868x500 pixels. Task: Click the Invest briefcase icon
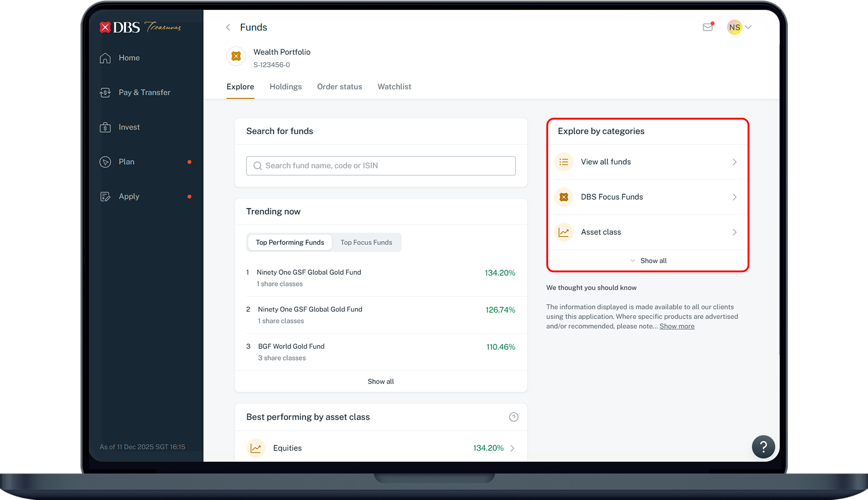105,127
